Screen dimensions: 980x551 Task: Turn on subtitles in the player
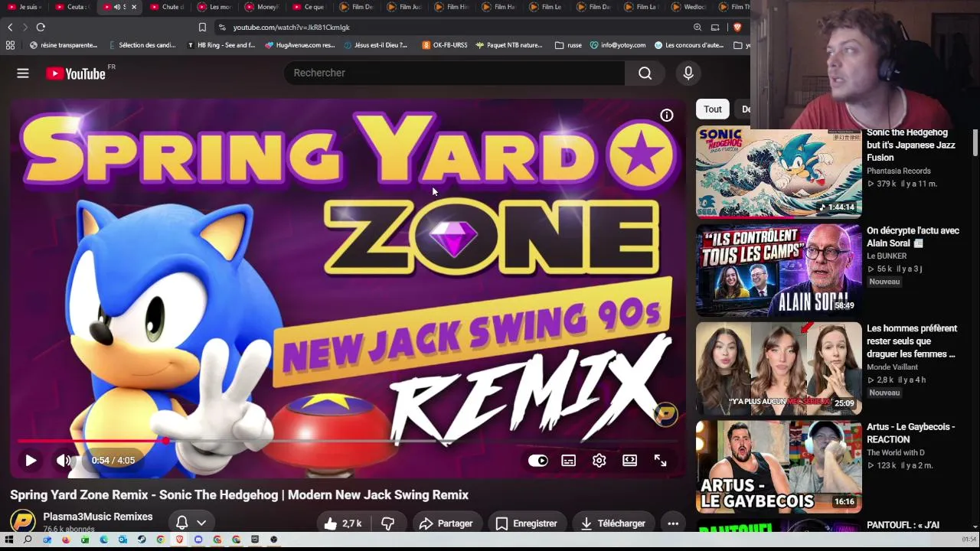569,461
